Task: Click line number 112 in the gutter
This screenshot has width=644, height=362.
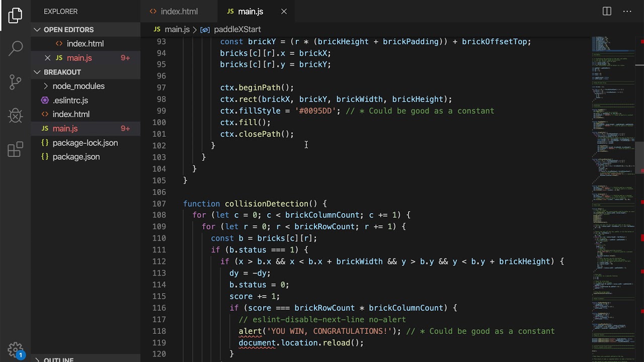Action: click(x=158, y=261)
